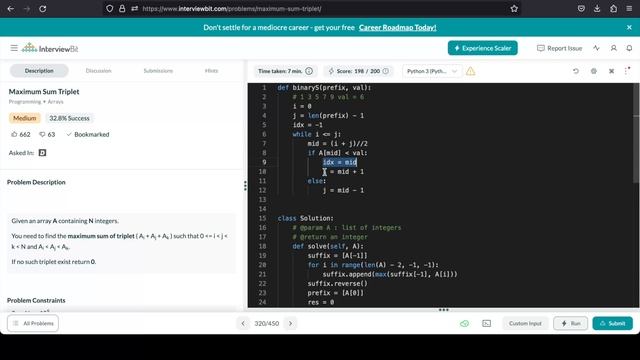The image size is (640, 360).
Task: Open the notifications bell icon
Action: click(x=629, y=48)
